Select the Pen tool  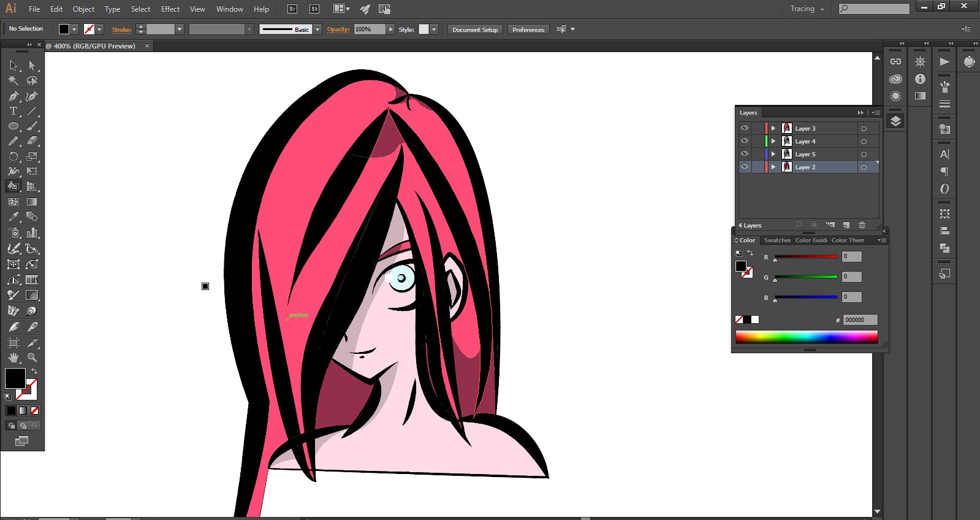(x=13, y=96)
